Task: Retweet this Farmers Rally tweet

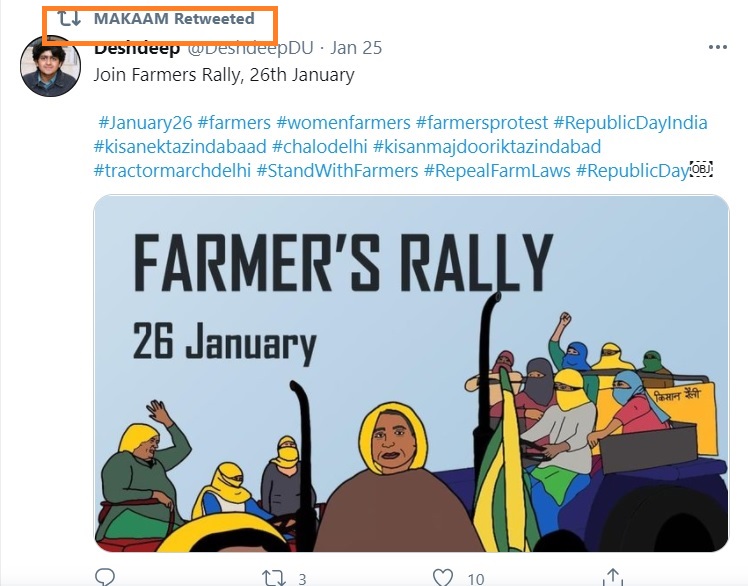Action: point(273,577)
